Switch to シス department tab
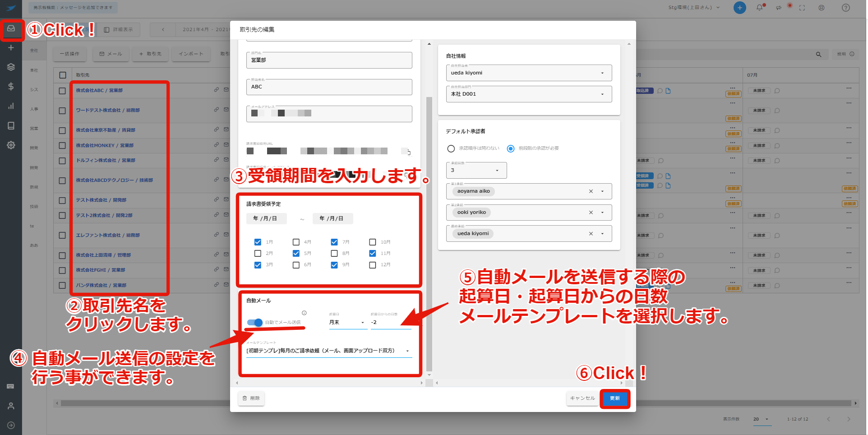 tap(34, 90)
